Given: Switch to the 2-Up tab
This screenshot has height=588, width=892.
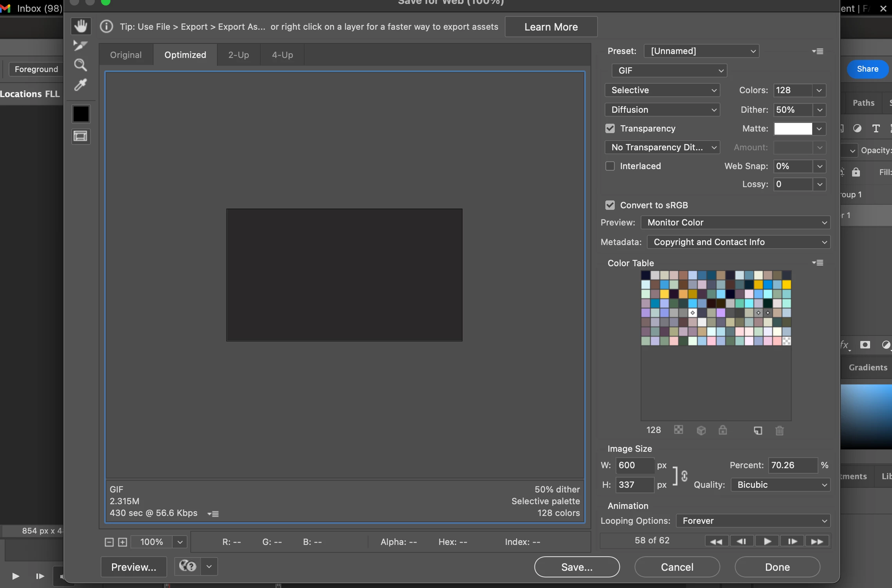Looking at the screenshot, I should (x=238, y=55).
